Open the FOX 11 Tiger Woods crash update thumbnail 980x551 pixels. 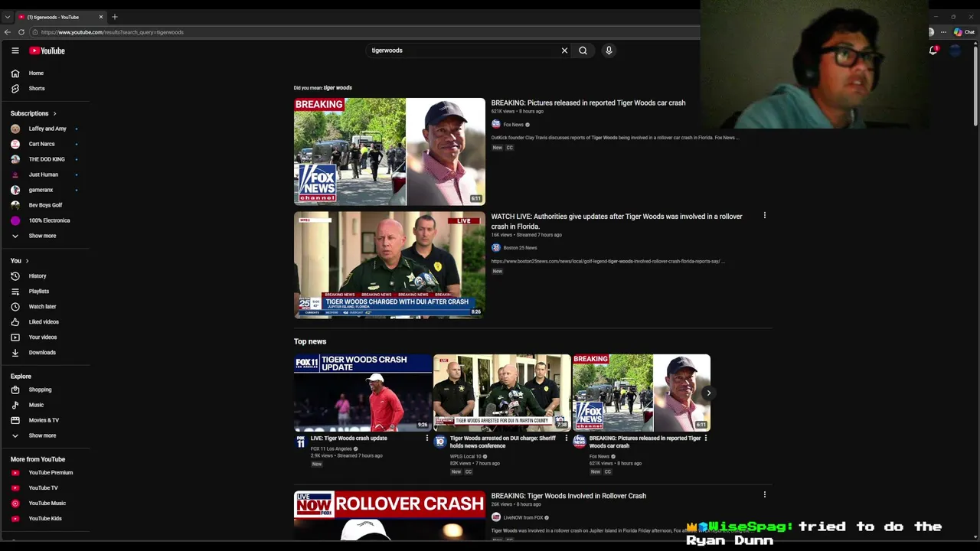point(363,393)
